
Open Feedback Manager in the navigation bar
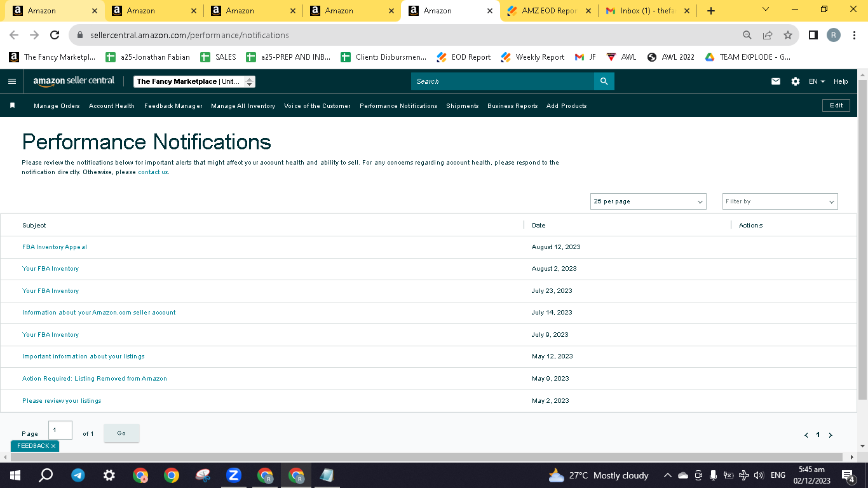click(173, 106)
